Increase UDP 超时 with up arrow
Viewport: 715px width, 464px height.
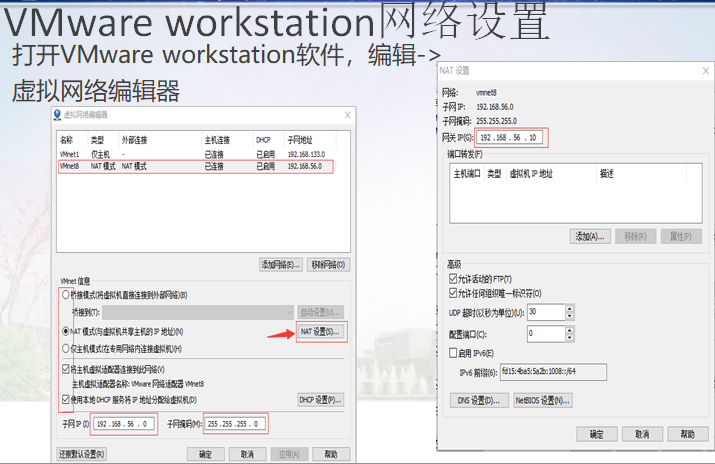(x=570, y=308)
